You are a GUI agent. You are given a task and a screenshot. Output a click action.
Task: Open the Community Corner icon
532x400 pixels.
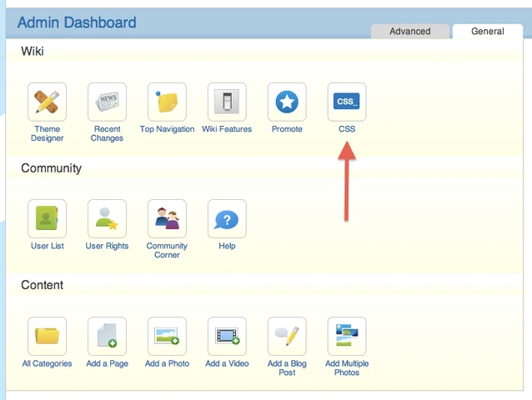(167, 218)
